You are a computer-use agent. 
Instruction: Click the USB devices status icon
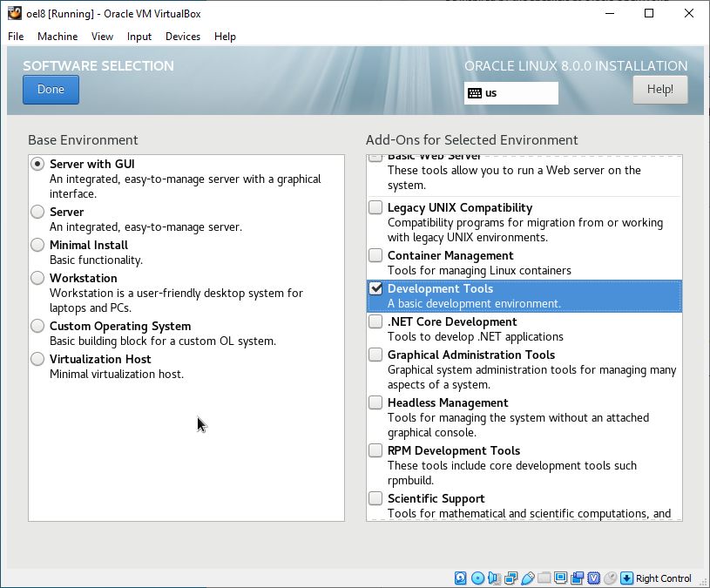click(x=528, y=578)
